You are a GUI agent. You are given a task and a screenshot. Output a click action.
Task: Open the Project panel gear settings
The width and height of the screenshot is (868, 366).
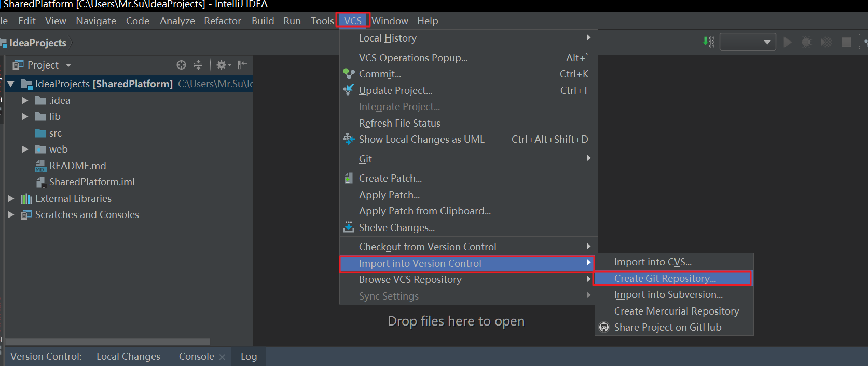pos(224,65)
